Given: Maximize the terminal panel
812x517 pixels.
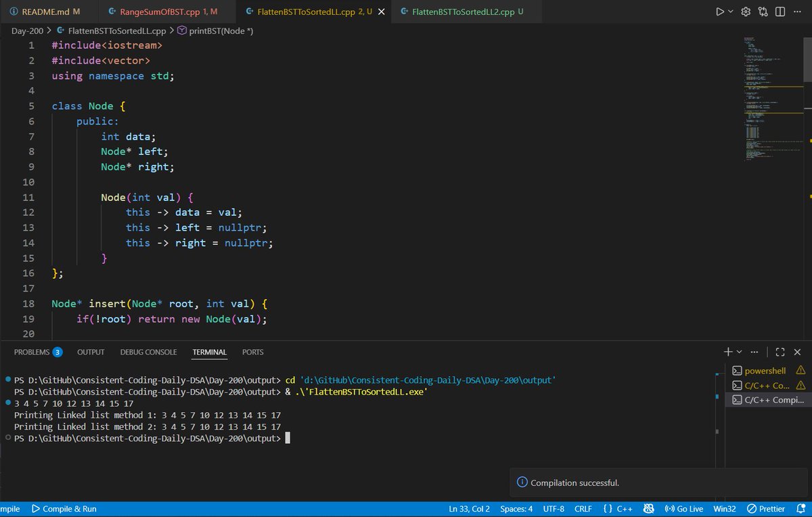Looking at the screenshot, I should click(x=780, y=352).
